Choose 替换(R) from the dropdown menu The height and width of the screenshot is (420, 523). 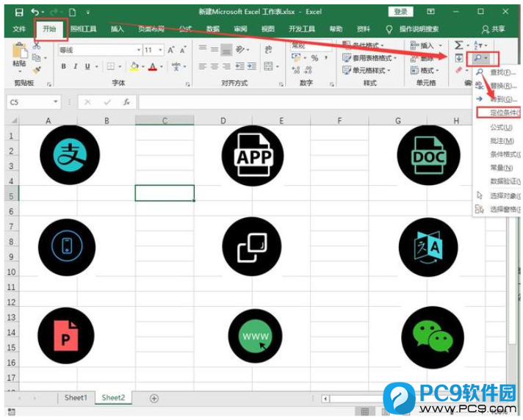tap(497, 86)
